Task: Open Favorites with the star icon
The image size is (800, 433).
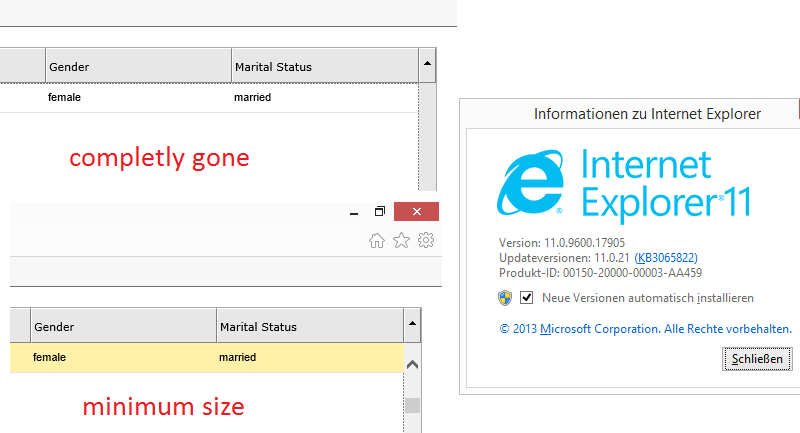Action: pyautogui.click(x=401, y=240)
